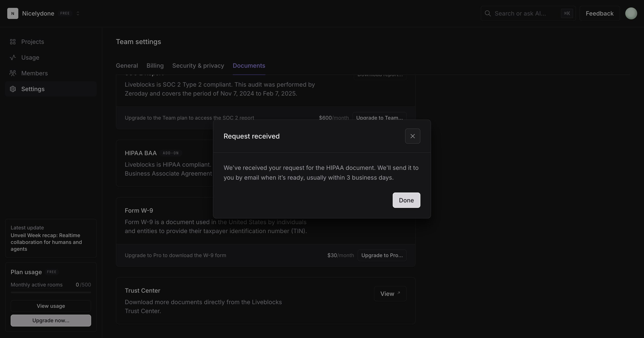The image size is (644, 338).
Task: Click the Projects grid icon
Action: 13,42
